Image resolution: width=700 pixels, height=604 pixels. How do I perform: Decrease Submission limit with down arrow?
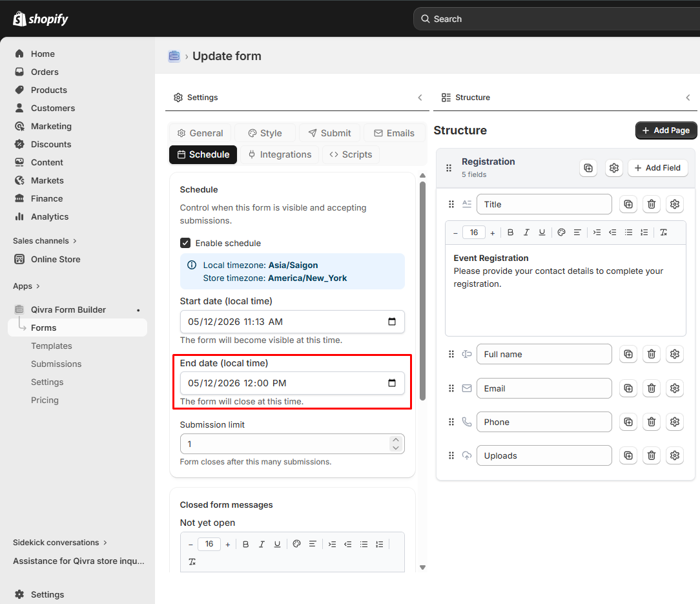click(396, 448)
